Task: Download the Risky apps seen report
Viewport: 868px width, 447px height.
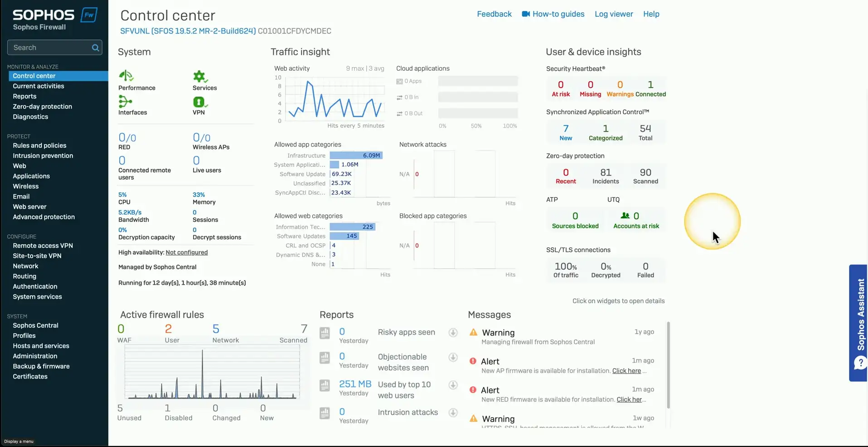Action: 453,332
